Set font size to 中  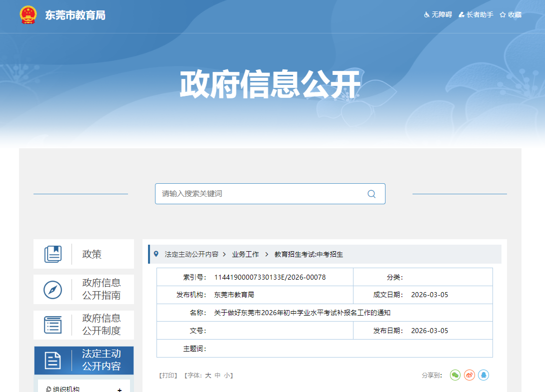217,376
